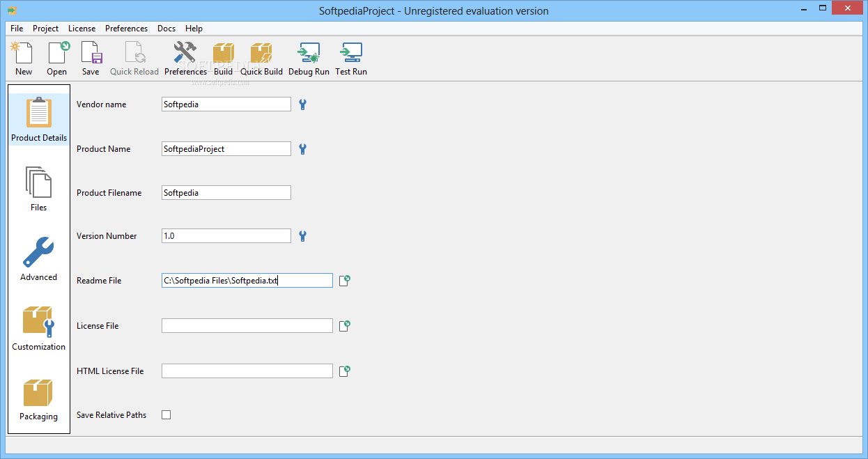Image resolution: width=868 pixels, height=459 pixels.
Task: Click the application icon in the title bar
Action: click(x=12, y=10)
